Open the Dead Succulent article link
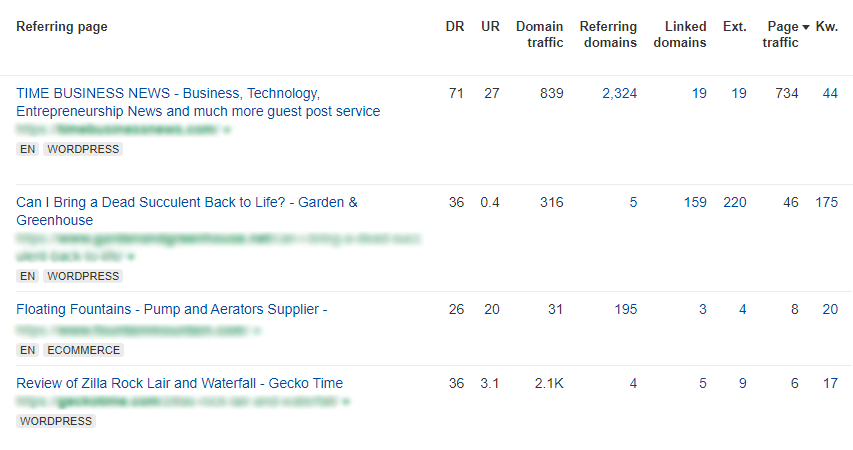Viewport: 853px width, 450px height. click(187, 211)
